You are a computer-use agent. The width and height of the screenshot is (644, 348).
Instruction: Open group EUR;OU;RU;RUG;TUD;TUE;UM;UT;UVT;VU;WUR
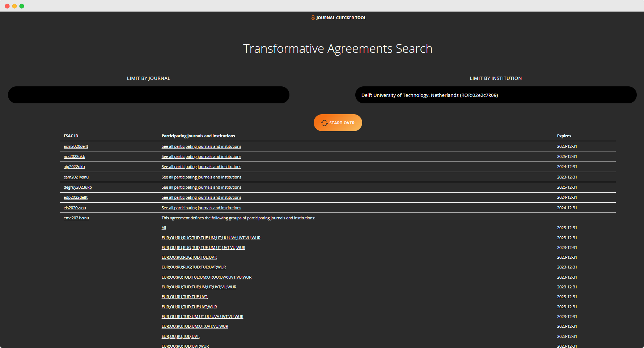point(203,248)
